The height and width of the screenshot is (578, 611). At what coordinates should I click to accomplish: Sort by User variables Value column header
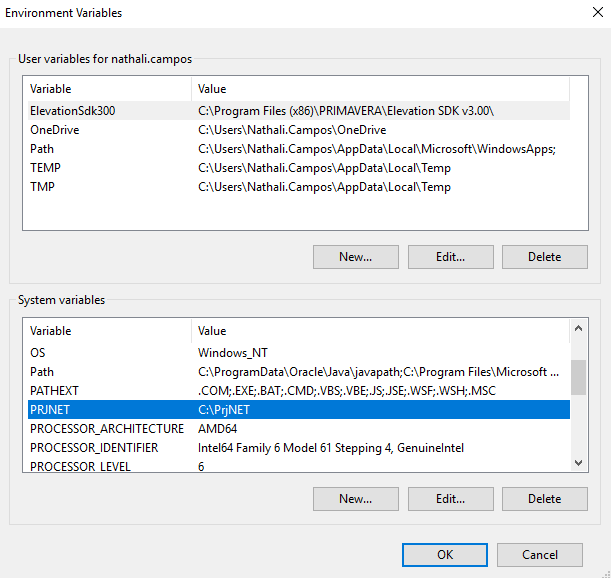(x=380, y=89)
